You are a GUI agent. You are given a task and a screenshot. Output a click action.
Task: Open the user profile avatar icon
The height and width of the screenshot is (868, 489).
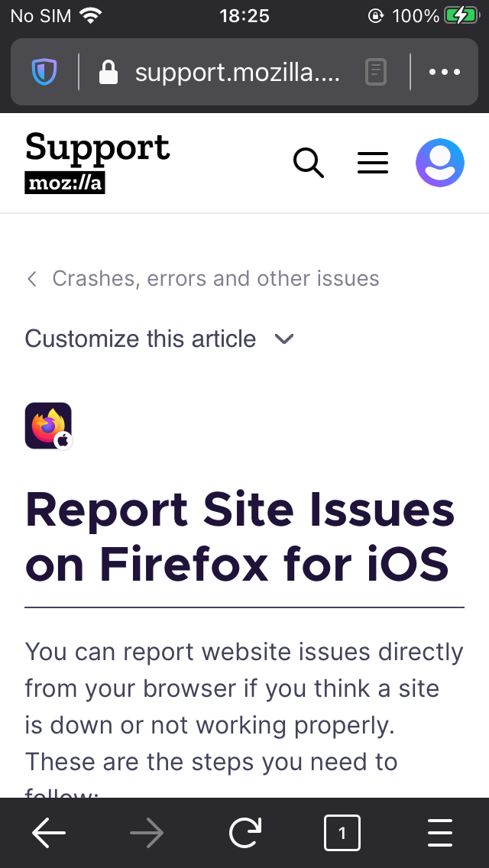(x=440, y=162)
